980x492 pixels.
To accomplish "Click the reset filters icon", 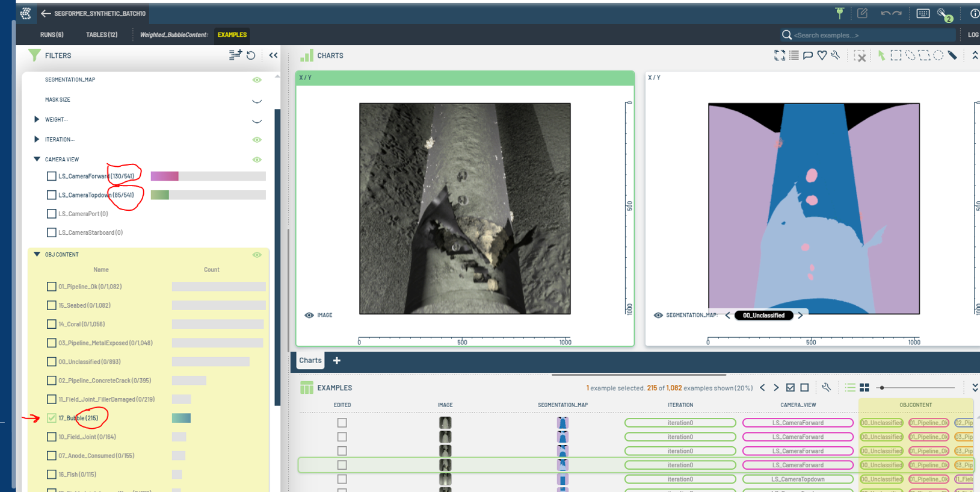I will pos(251,55).
